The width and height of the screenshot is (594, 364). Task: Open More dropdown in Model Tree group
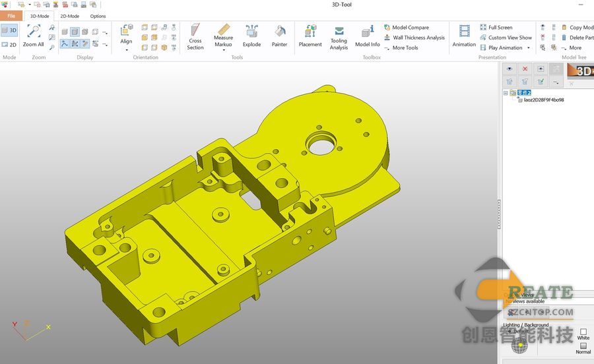(x=572, y=47)
